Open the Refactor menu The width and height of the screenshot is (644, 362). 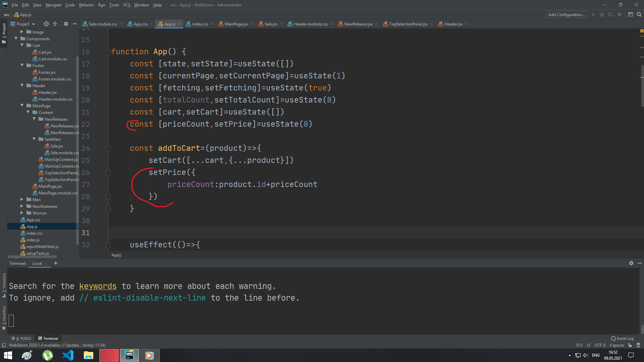86,5
